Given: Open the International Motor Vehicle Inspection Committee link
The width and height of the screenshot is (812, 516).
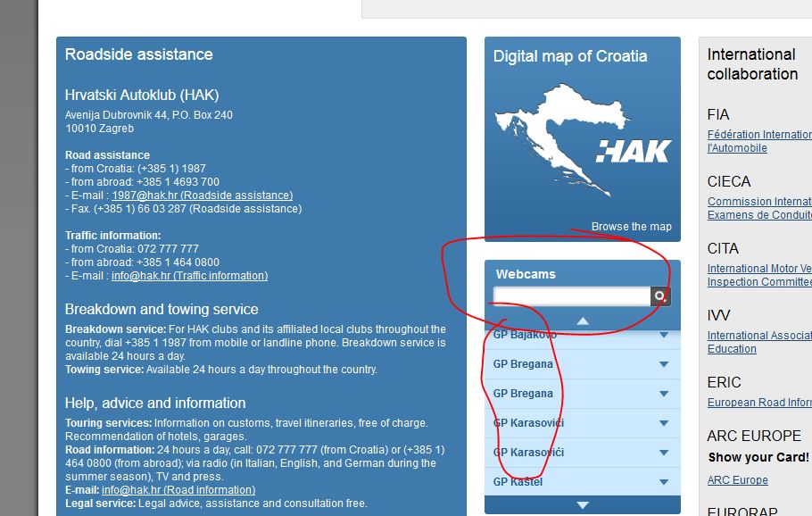Looking at the screenshot, I should [759, 275].
